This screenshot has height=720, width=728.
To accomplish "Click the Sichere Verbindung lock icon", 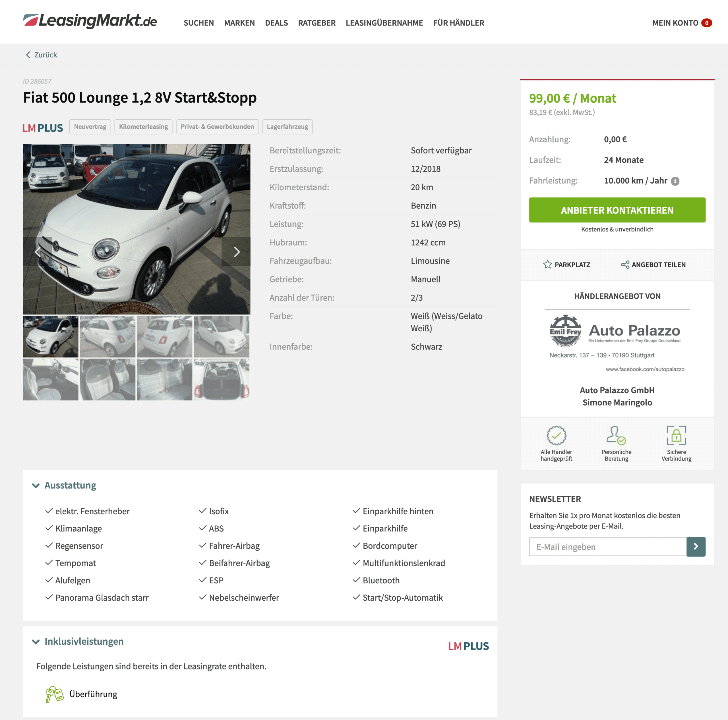I will (x=676, y=435).
